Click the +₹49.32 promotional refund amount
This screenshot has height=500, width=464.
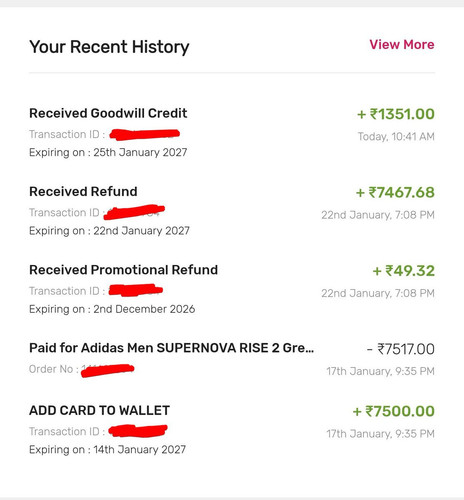[403, 271]
